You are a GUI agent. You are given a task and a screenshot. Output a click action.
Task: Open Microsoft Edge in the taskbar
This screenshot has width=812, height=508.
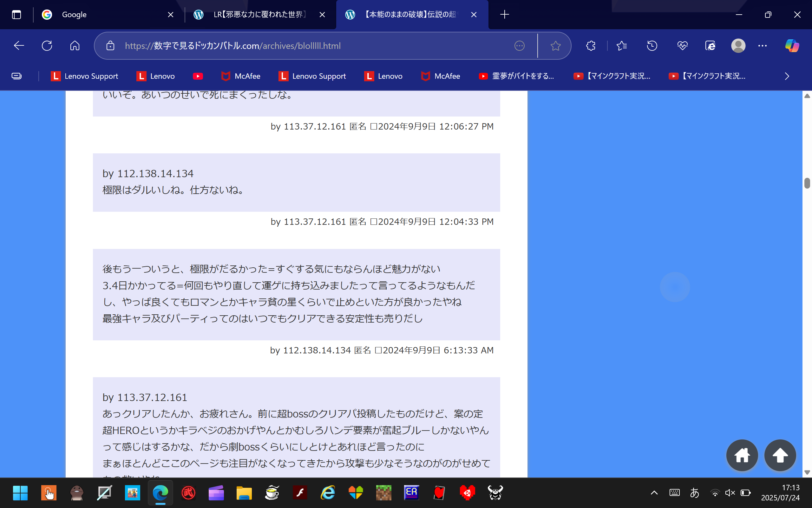(x=160, y=493)
